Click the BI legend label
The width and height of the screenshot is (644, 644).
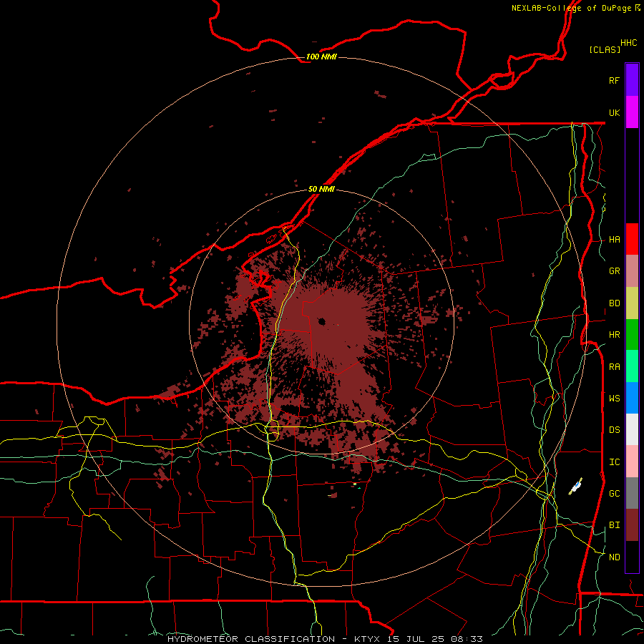click(x=614, y=525)
